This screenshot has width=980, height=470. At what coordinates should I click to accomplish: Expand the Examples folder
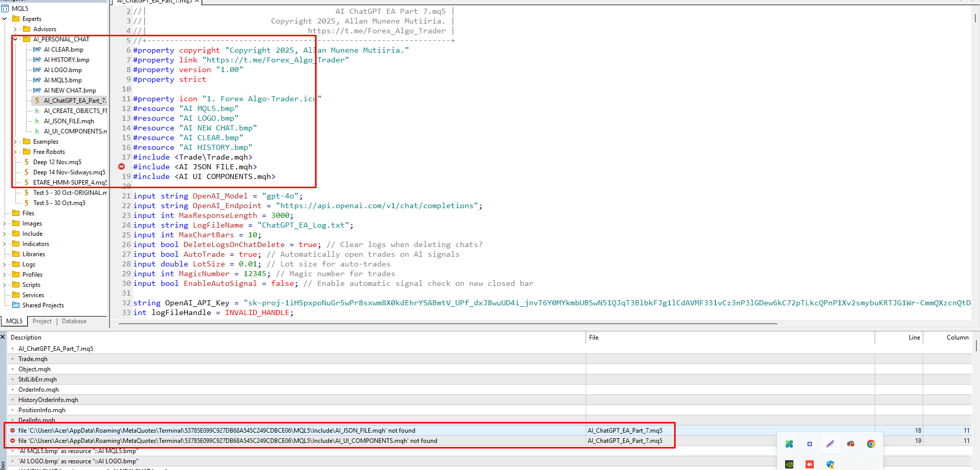[15, 142]
